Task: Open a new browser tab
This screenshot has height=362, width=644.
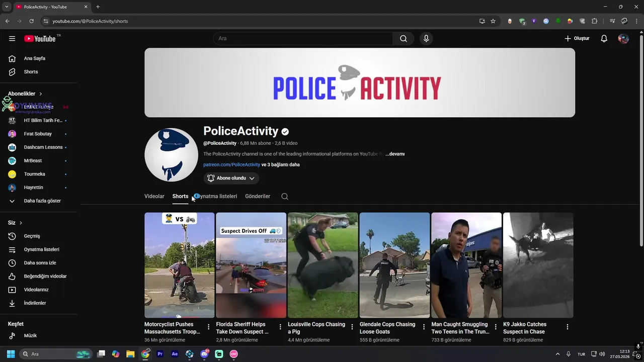Action: [98, 7]
